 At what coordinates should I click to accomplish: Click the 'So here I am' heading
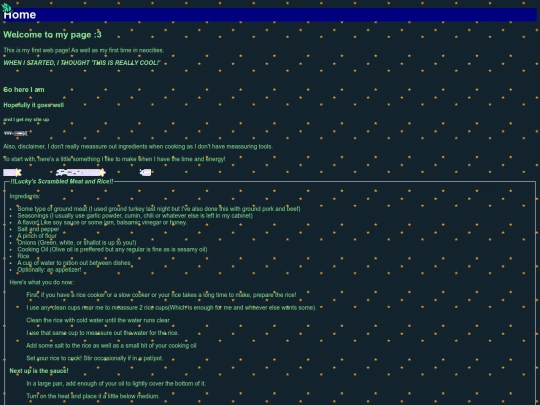(x=24, y=90)
